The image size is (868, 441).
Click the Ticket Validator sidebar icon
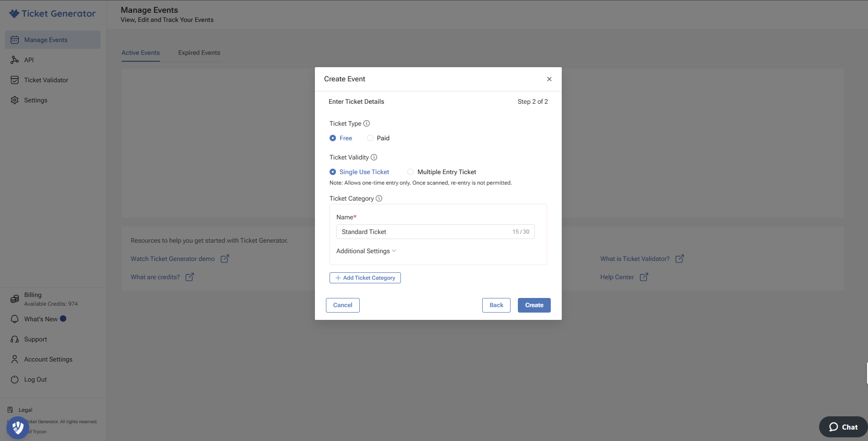click(15, 80)
